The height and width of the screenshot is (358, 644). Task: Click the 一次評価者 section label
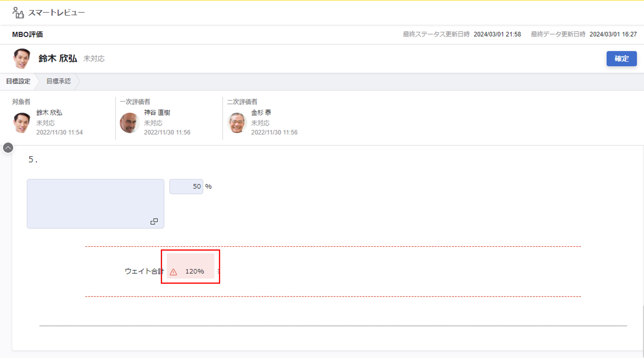pos(135,102)
